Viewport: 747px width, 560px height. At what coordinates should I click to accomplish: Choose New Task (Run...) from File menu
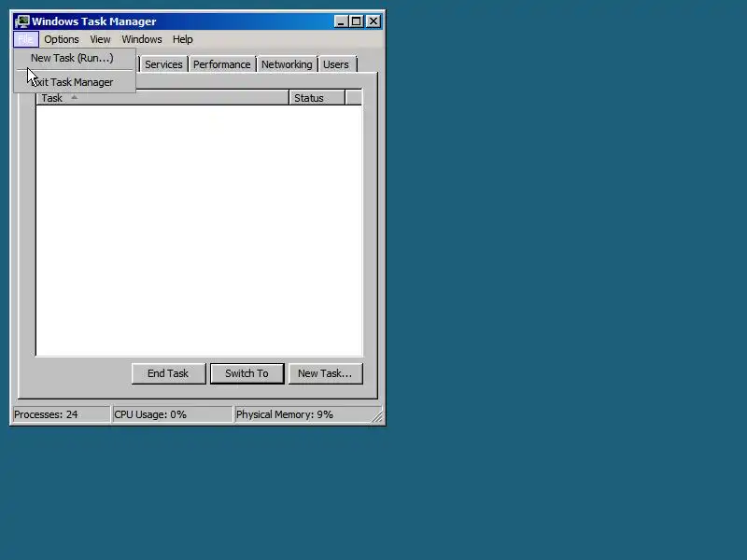(75, 58)
